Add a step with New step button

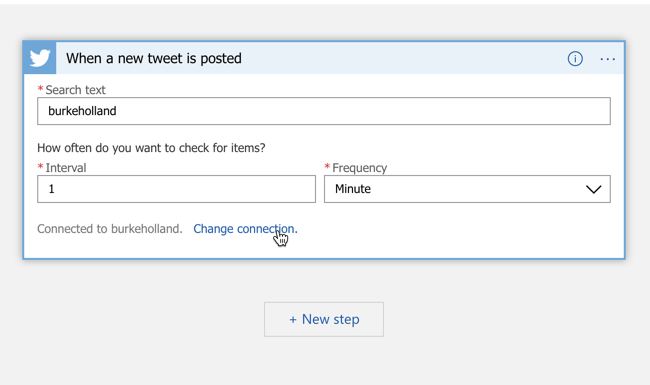[x=324, y=319]
